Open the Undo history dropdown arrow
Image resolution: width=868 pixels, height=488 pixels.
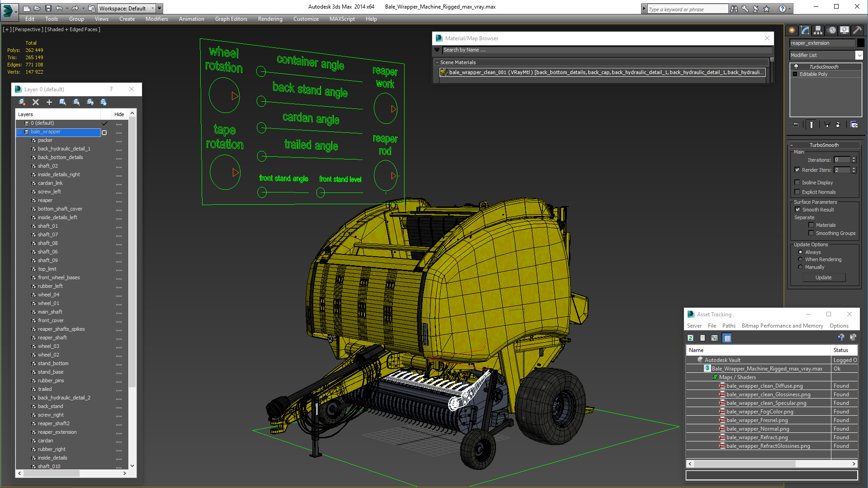click(67, 8)
